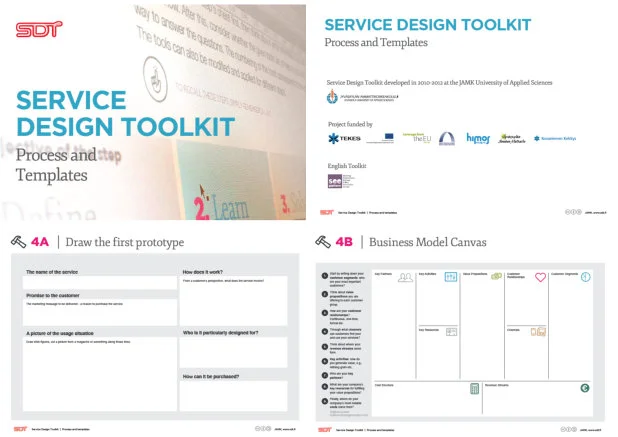
Task: Click the Customer Relationships heart icon
Action: pos(540,277)
